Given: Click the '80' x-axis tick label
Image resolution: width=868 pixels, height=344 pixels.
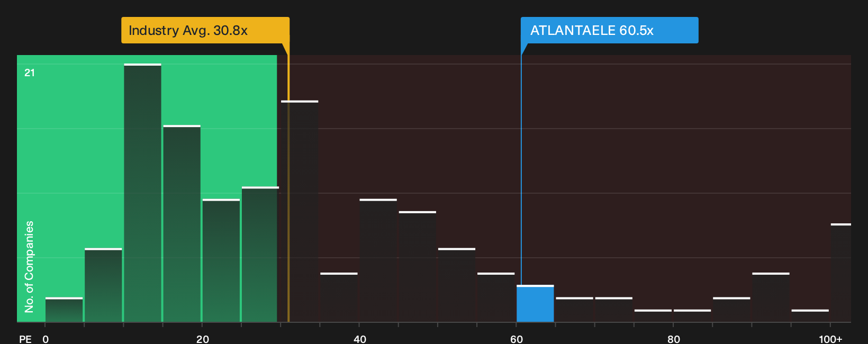Looking at the screenshot, I should [673, 339].
